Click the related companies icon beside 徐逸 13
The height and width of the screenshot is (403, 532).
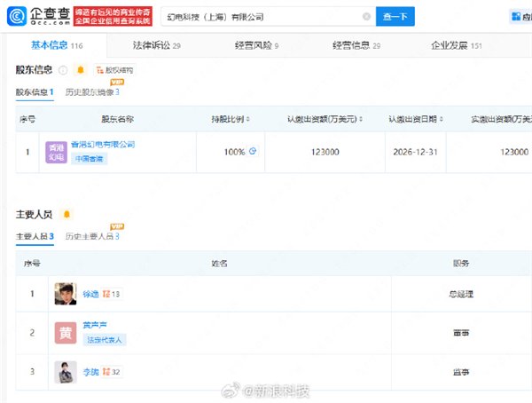point(106,294)
